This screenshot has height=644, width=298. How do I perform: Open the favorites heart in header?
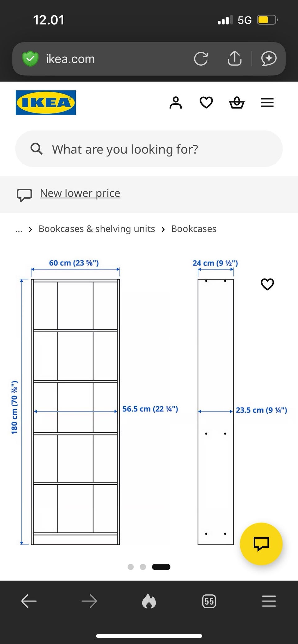[x=206, y=103]
